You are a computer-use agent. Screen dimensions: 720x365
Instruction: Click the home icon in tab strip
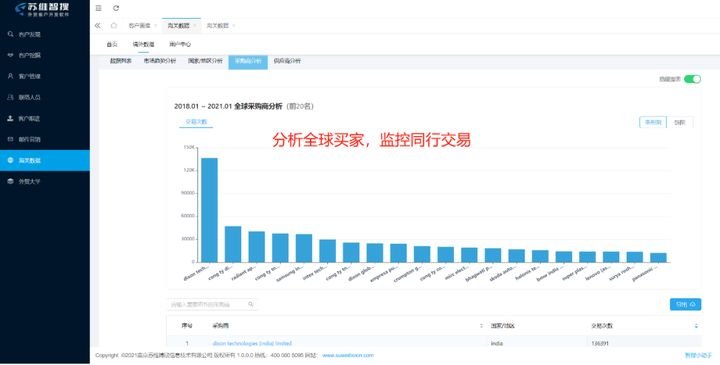[113, 26]
